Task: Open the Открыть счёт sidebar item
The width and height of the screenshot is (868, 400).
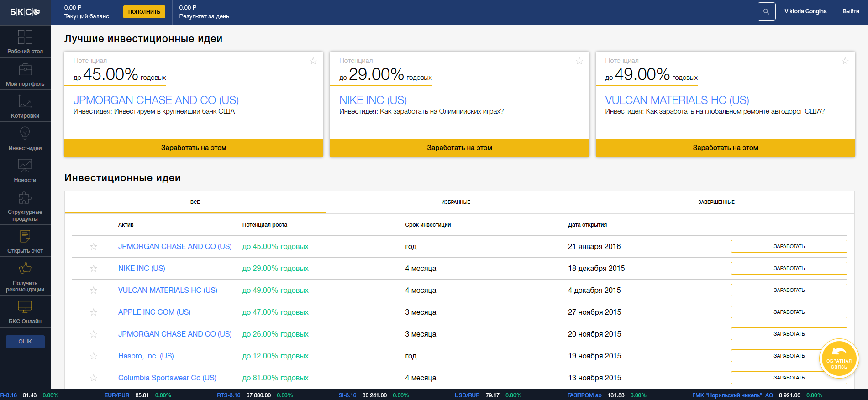Action: [25, 241]
